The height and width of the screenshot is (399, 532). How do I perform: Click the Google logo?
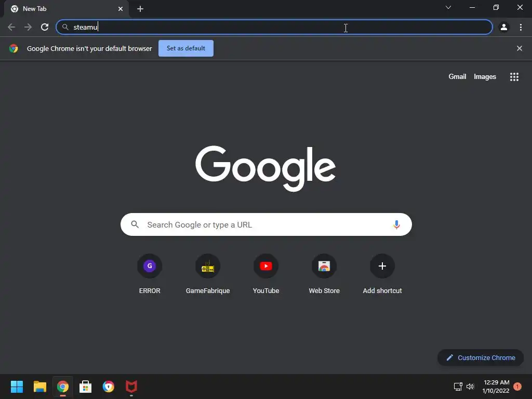(265, 169)
